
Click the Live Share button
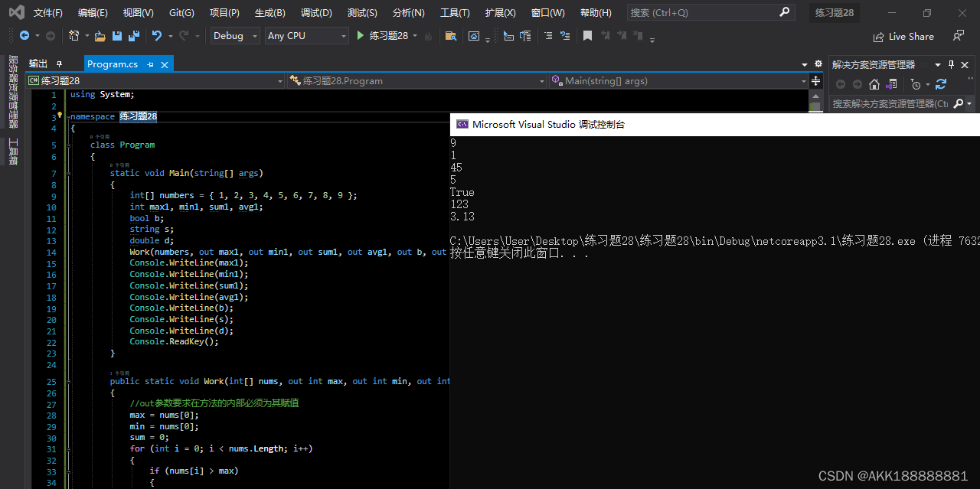(903, 36)
